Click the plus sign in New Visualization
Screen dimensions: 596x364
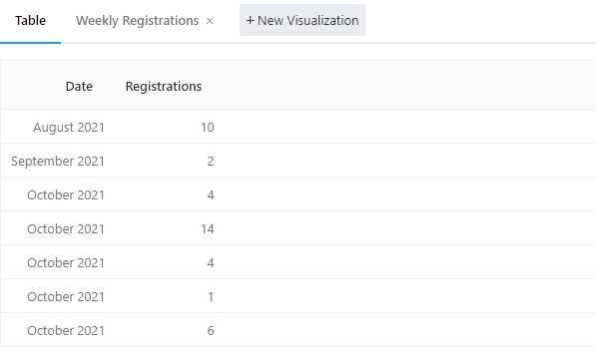coord(250,21)
